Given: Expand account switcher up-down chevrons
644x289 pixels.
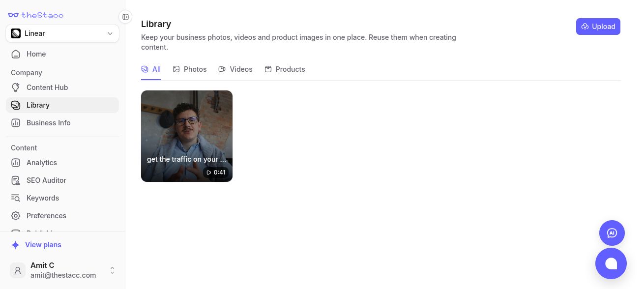Looking at the screenshot, I should [x=112, y=270].
